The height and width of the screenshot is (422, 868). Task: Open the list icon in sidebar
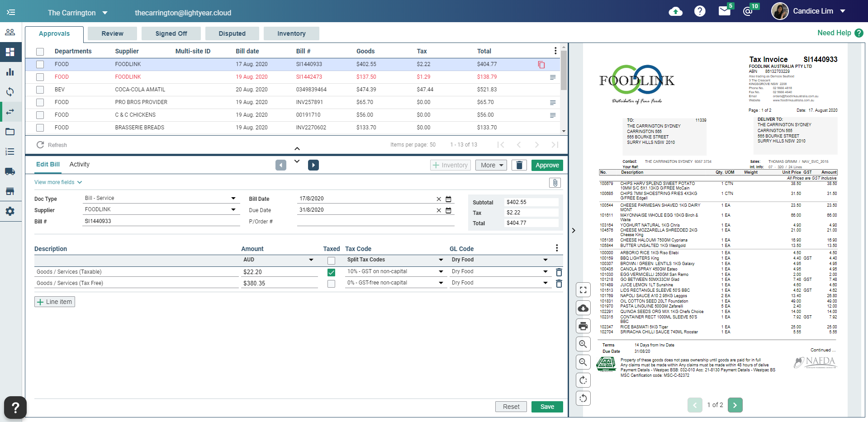click(10, 152)
